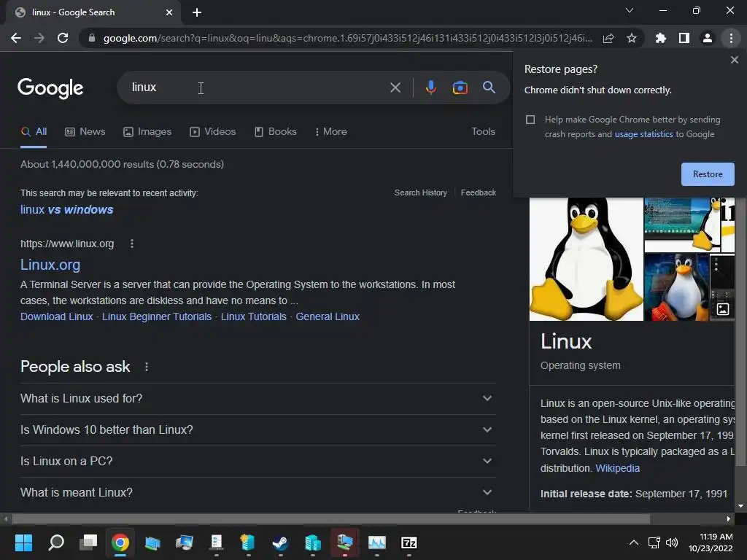Open the Linux Tutorials sitelink

tap(253, 316)
